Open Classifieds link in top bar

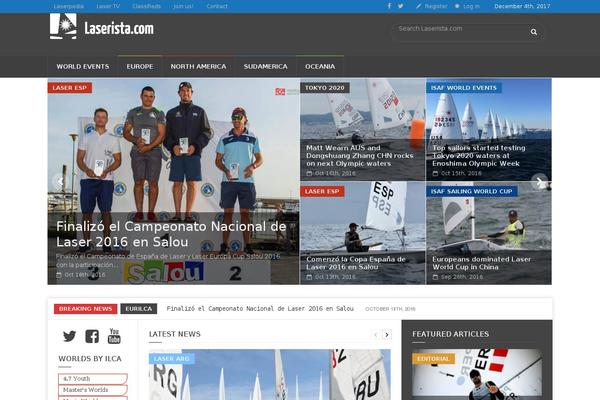(x=147, y=6)
